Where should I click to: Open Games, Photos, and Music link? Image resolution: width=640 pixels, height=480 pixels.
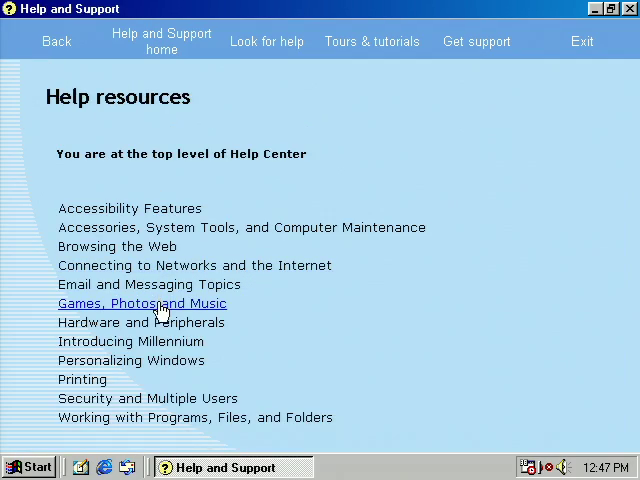tap(142, 304)
